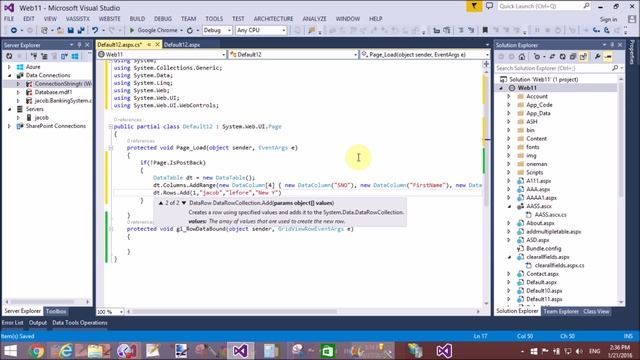The image size is (640, 360).
Task: Switch to the Team Explorer tab
Action: point(560,311)
